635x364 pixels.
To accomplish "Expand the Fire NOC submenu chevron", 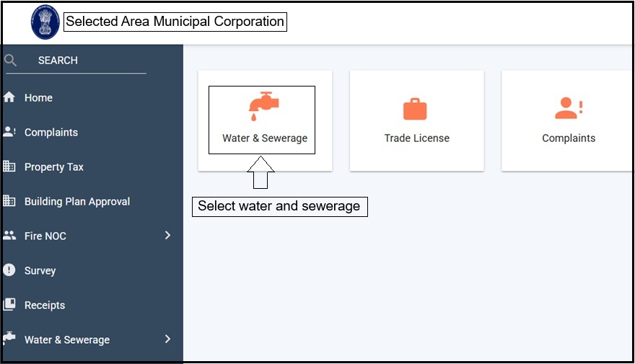I will click(x=167, y=235).
